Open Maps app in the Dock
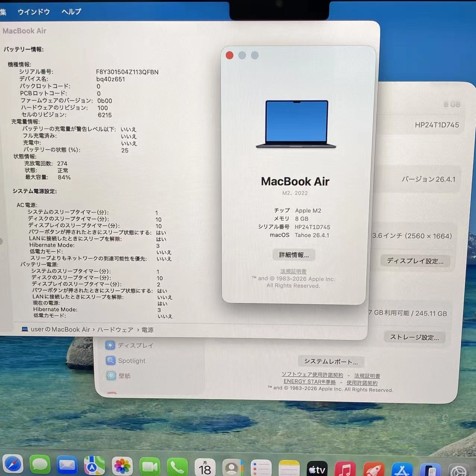 pos(94,466)
